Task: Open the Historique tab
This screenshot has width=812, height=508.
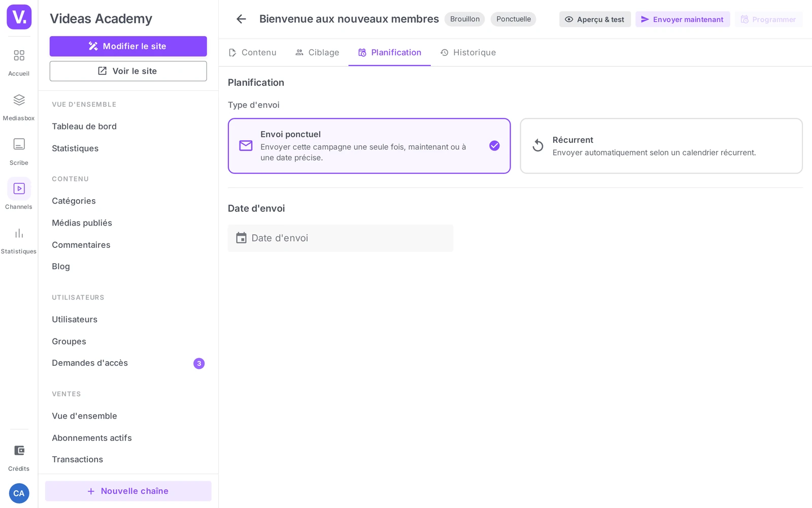Action: pos(468,52)
